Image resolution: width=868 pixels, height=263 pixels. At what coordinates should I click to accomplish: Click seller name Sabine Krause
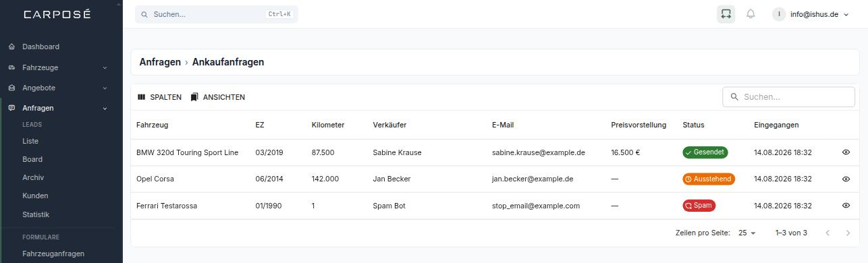click(397, 152)
